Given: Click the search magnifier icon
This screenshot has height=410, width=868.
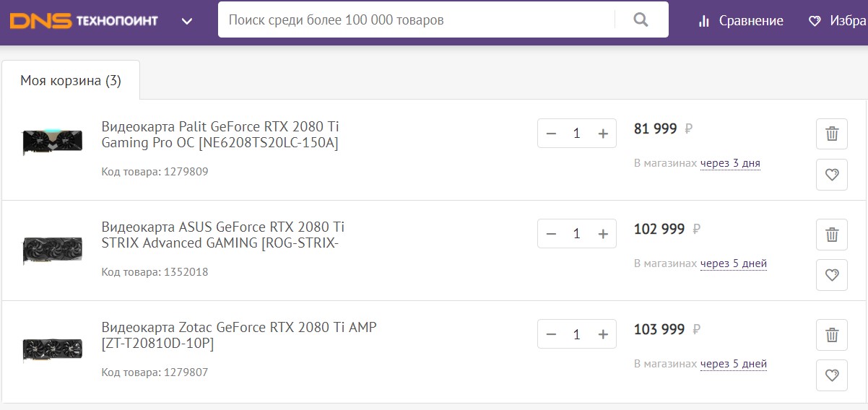Looking at the screenshot, I should (641, 20).
